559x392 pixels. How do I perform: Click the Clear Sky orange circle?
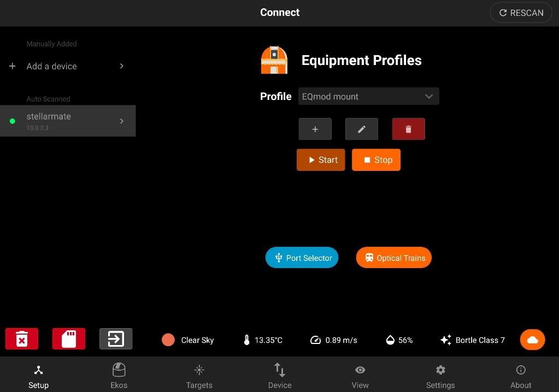168,340
